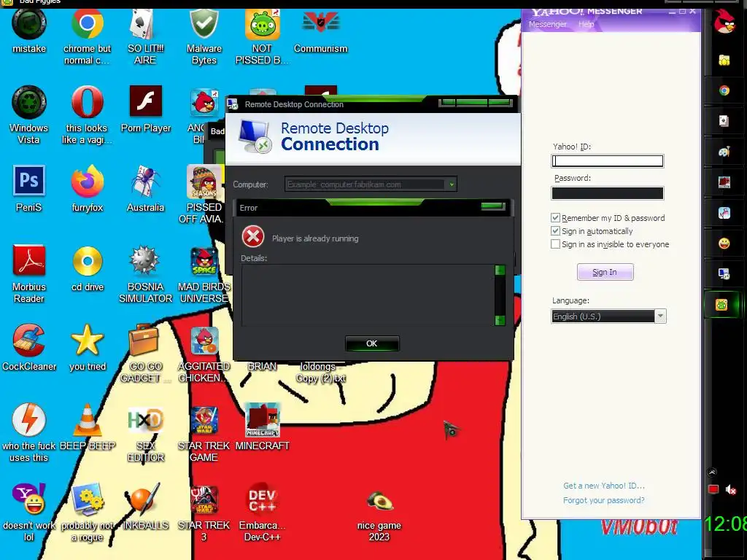Select the Morbius Reader desktop icon

pyautogui.click(x=29, y=274)
